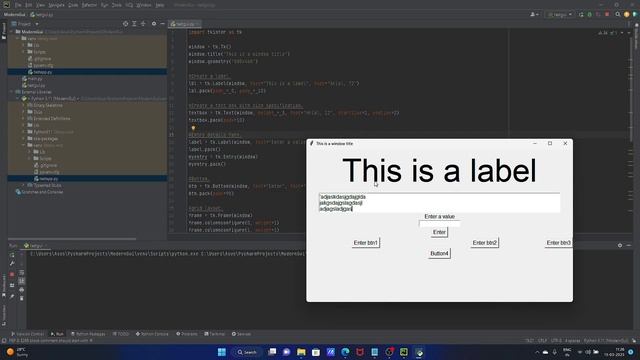640x360 pixels.
Task: Click Enter btn2 in Tk window
Action: (485, 243)
